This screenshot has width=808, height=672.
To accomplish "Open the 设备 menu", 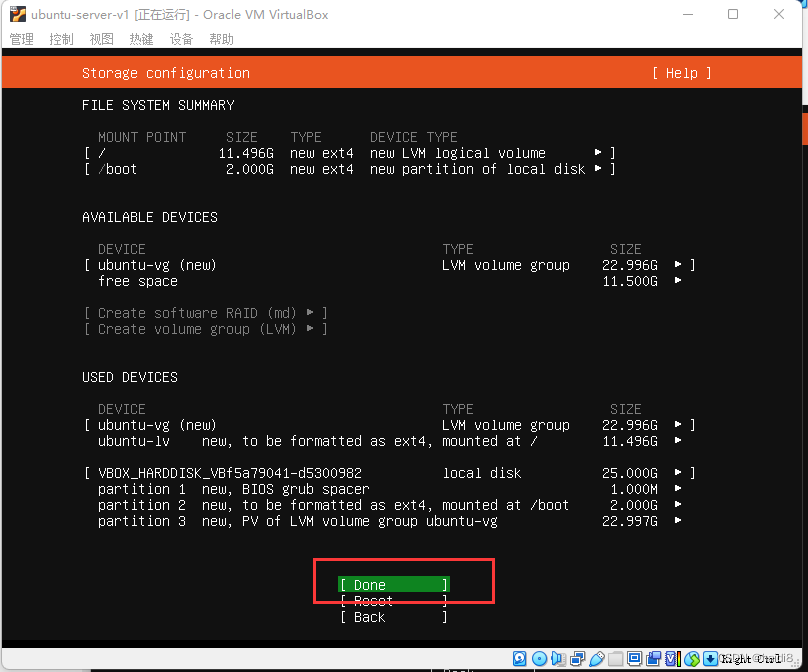I will 181,39.
